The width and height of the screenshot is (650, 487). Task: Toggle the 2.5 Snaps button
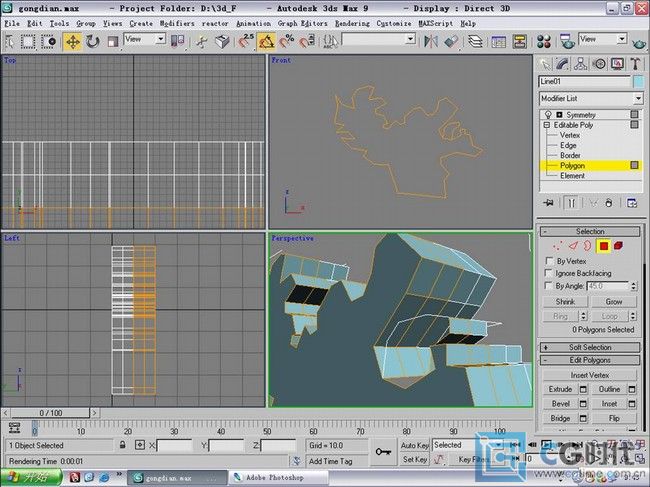(246, 41)
